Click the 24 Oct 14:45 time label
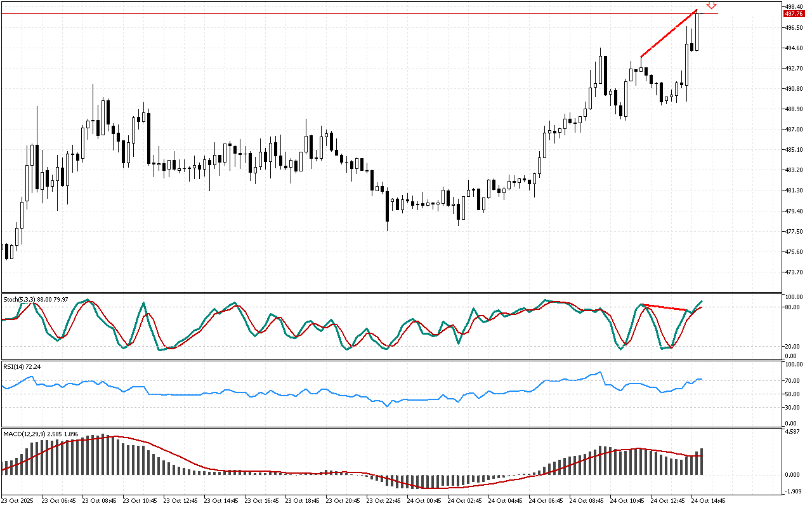The image size is (812, 508). [x=708, y=501]
